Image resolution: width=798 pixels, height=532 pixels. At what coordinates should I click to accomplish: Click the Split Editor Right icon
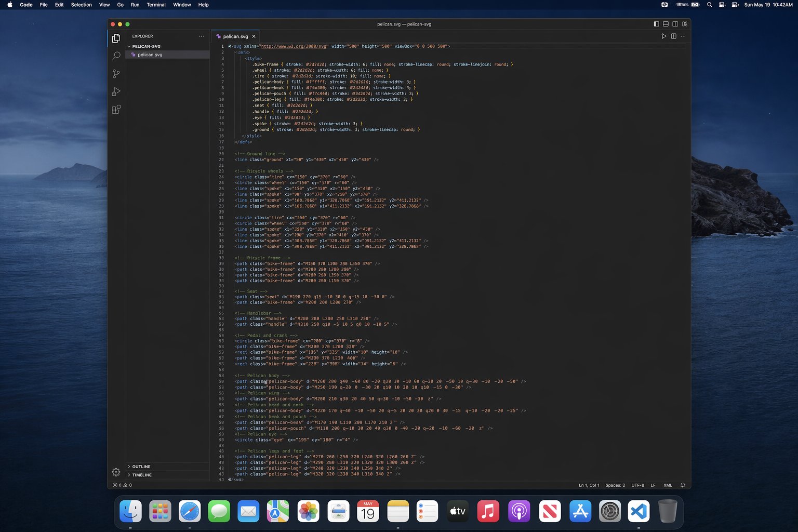coord(673,36)
